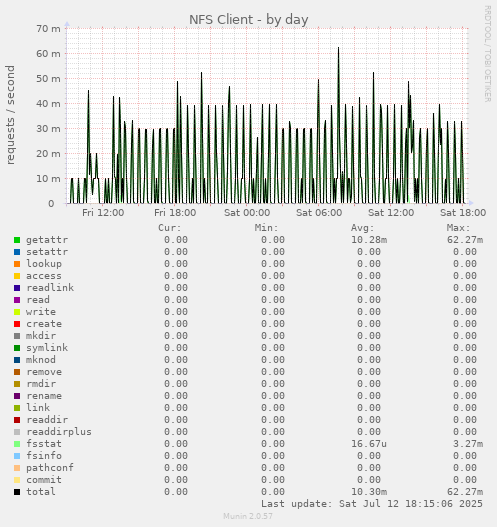This screenshot has height=527, width=497.
Task: Click the NFS Client - by day title
Action: pos(249,19)
